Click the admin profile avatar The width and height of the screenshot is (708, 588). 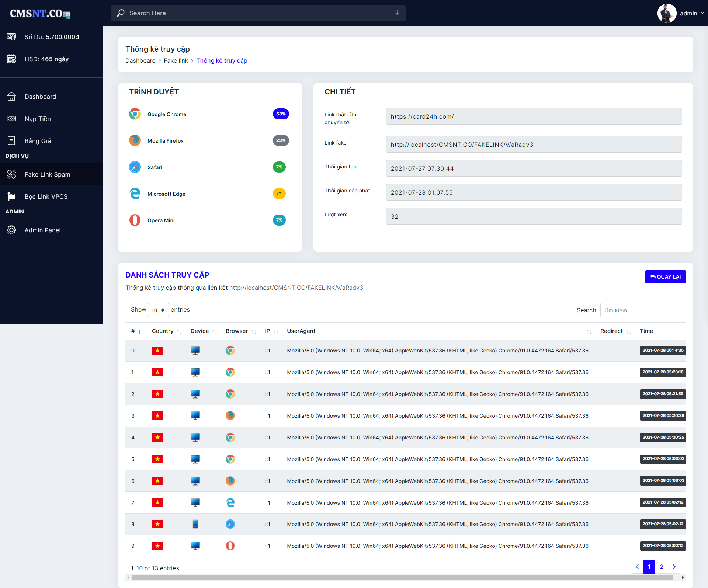coord(666,13)
